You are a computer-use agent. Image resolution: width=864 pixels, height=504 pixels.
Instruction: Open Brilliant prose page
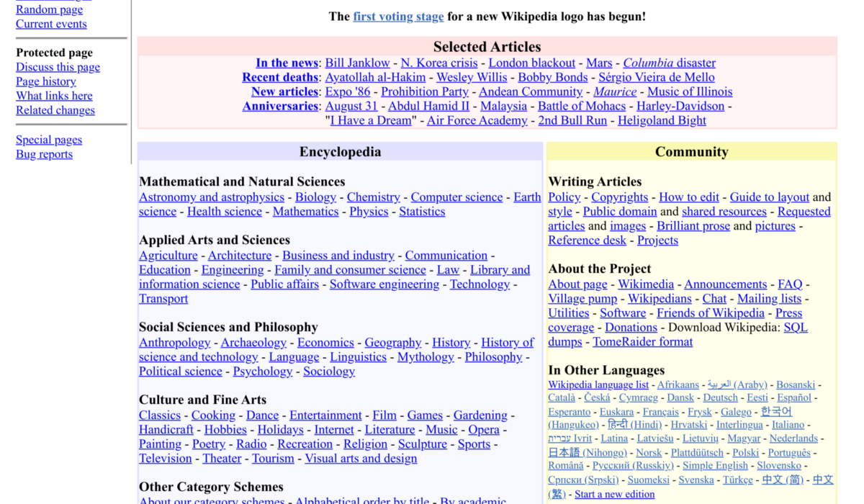point(693,226)
